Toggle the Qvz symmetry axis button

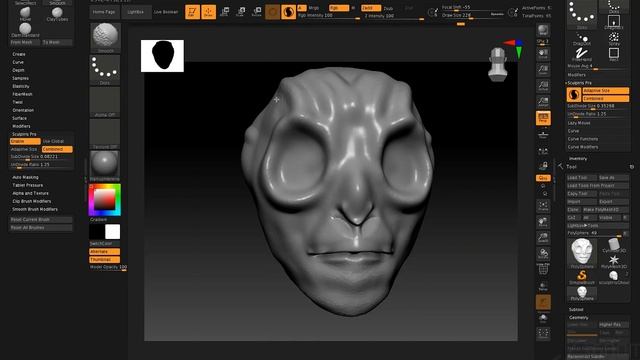[543, 178]
